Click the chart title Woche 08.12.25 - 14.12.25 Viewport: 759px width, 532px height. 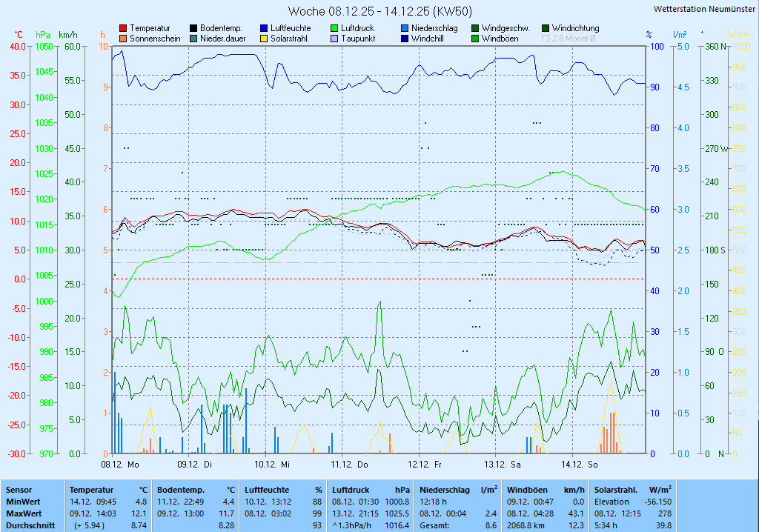[x=379, y=11]
